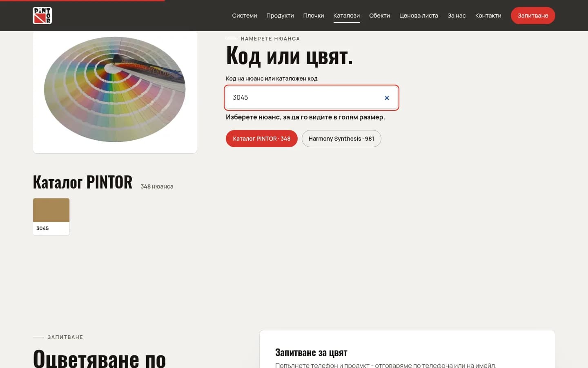588x368 pixels.
Task: Click the 3045 shade code label
Action: point(42,229)
